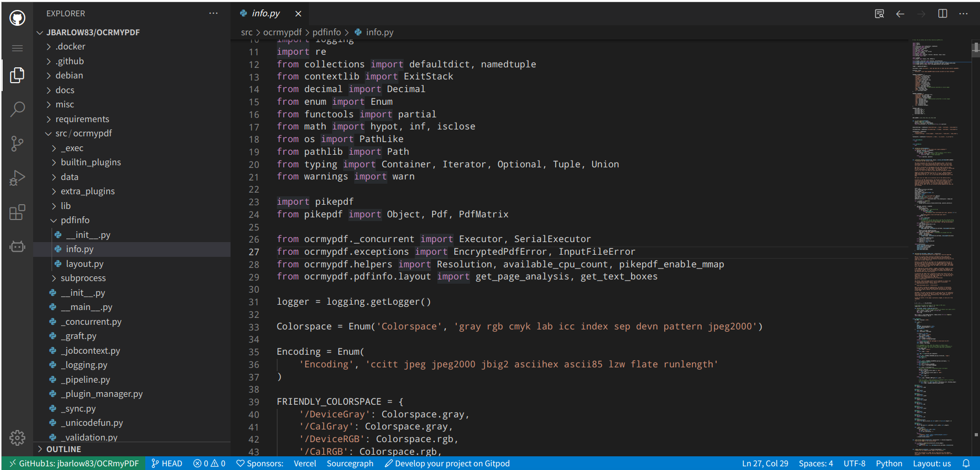Open the GitHub logo icon
Viewport: 980px width, 470px height.
(x=17, y=18)
